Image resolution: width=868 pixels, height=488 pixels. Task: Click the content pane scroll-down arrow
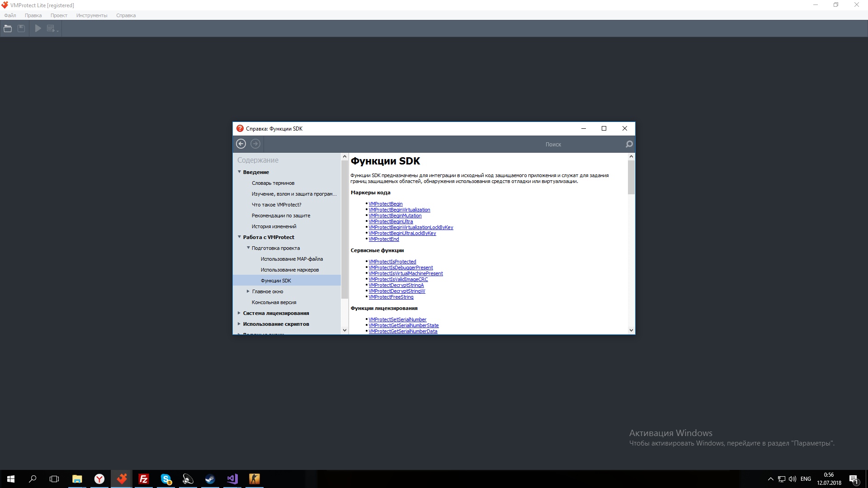pyautogui.click(x=631, y=330)
